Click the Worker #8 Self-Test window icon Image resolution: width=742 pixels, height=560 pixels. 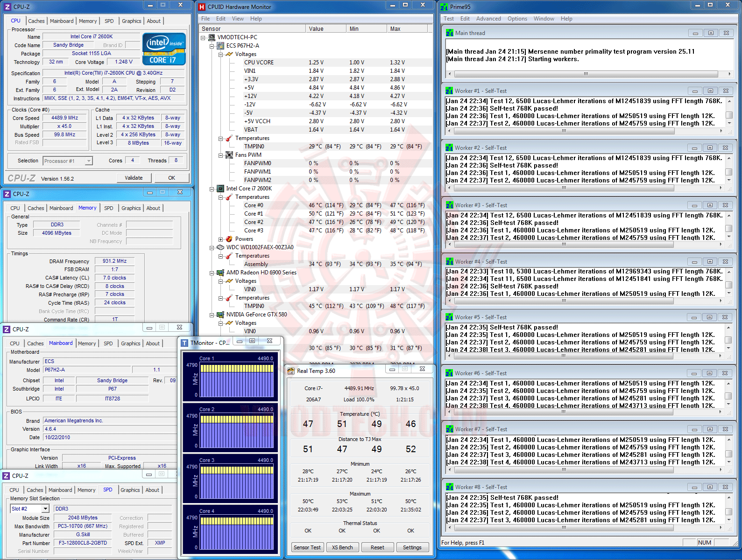click(x=449, y=487)
